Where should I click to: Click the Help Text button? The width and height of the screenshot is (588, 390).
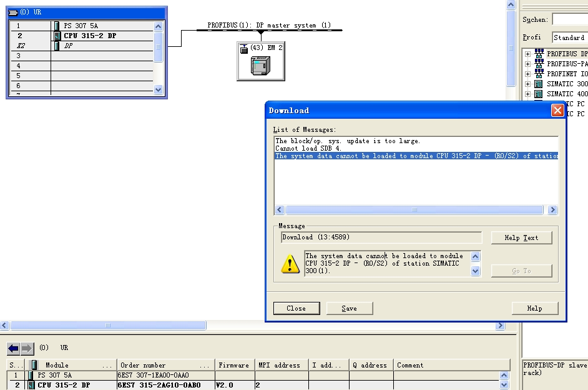tap(522, 237)
